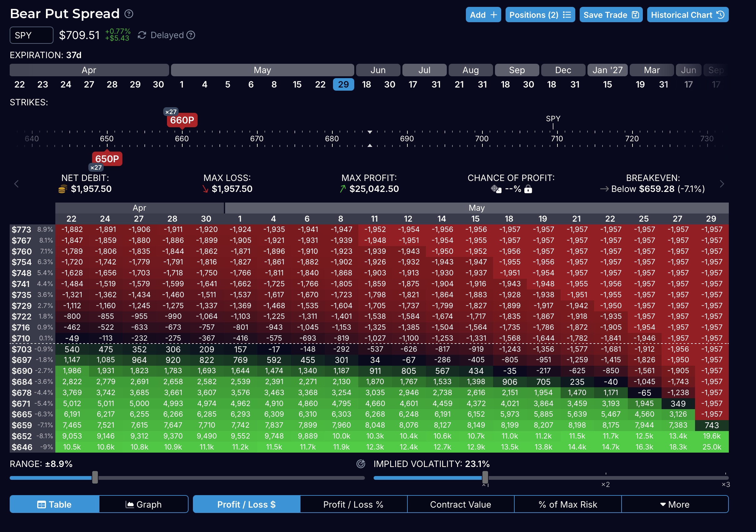The image size is (756, 532).
Task: Click the Save Trade button
Action: [x=611, y=15]
